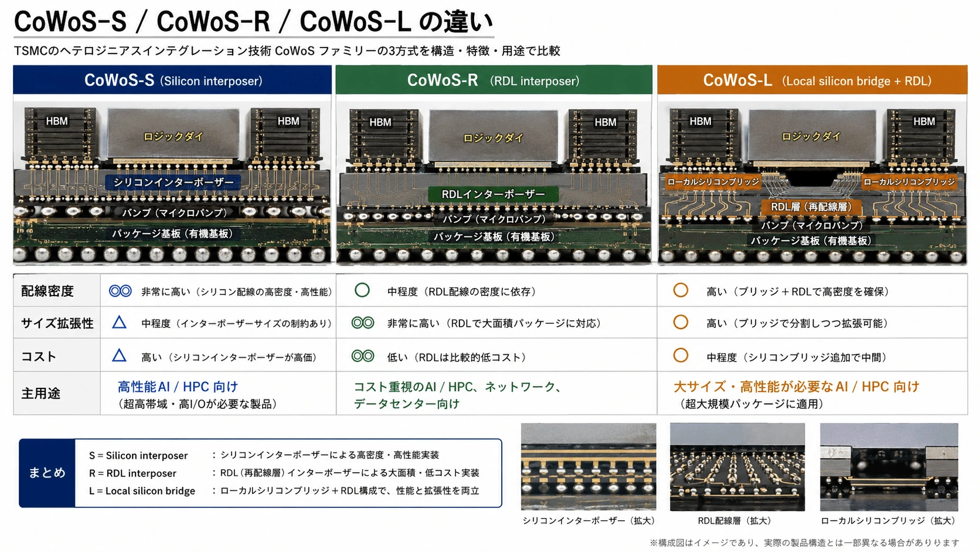This screenshot has width=980, height=552.
Task: Click the left HBM label in the CoWoS-S diagram
Action: pos(57,121)
